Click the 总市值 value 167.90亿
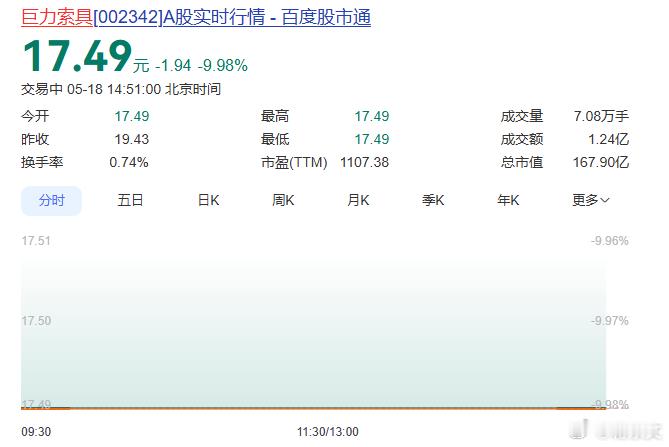This screenshot has height=447, width=669. [601, 162]
